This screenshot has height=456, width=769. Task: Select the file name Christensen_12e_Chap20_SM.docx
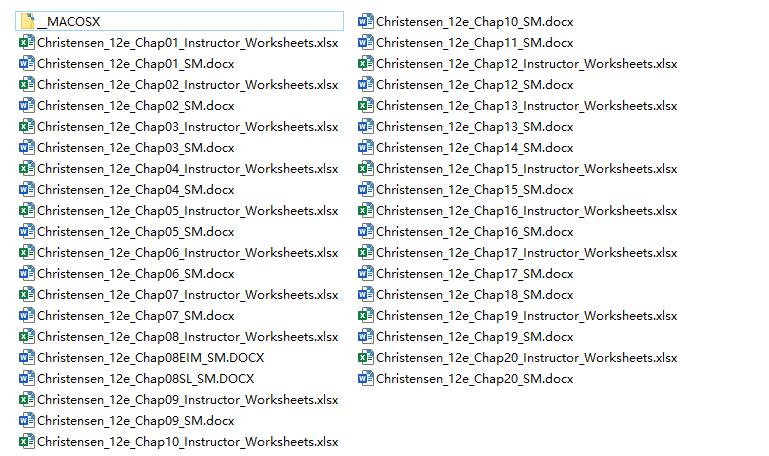point(475,379)
